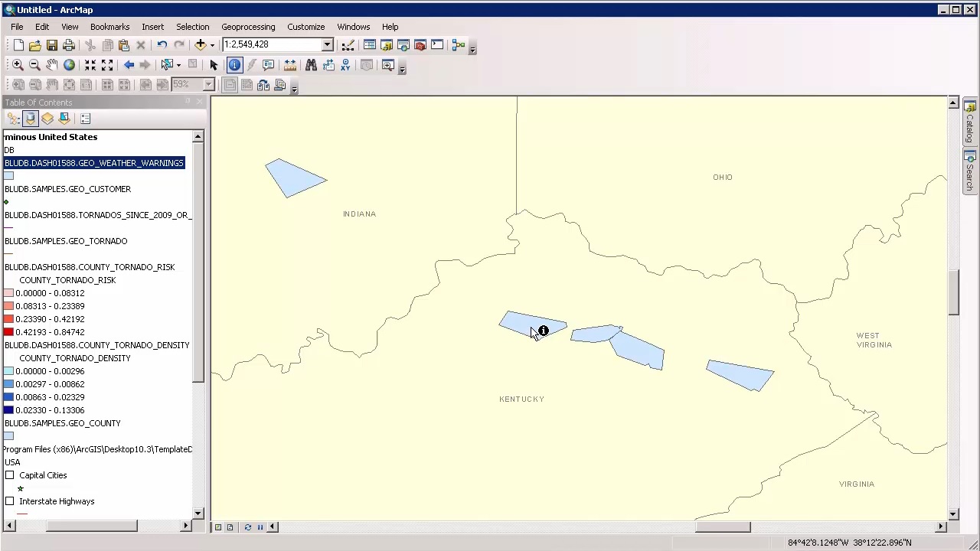List layers by visibility
Viewport: 980px width, 551px height.
pos(47,119)
